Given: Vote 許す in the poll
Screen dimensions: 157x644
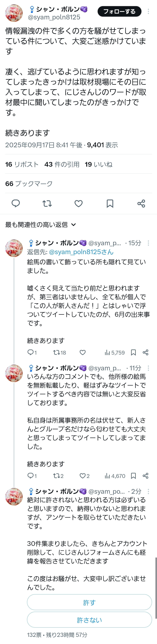Looking at the screenshot, I should tap(89, 602).
